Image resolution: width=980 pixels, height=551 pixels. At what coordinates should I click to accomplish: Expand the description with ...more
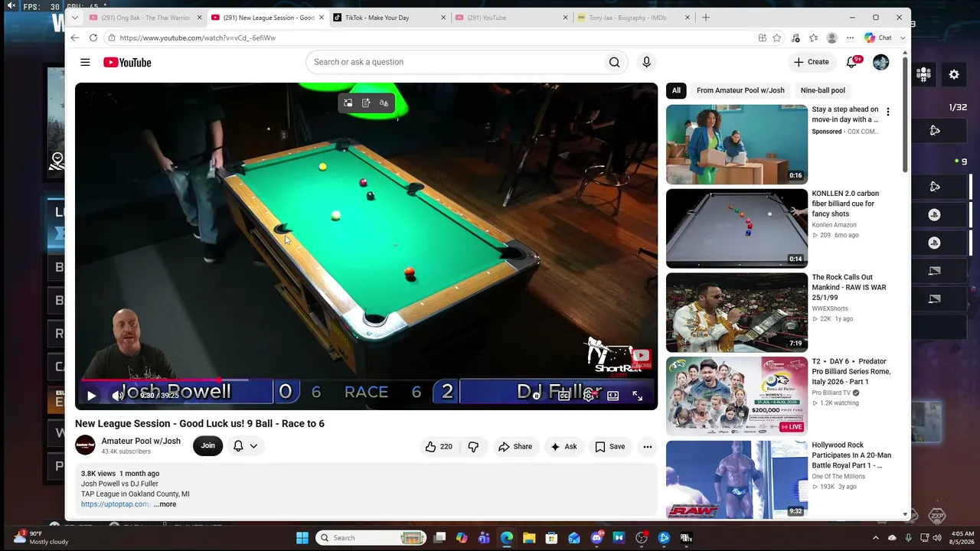[165, 504]
